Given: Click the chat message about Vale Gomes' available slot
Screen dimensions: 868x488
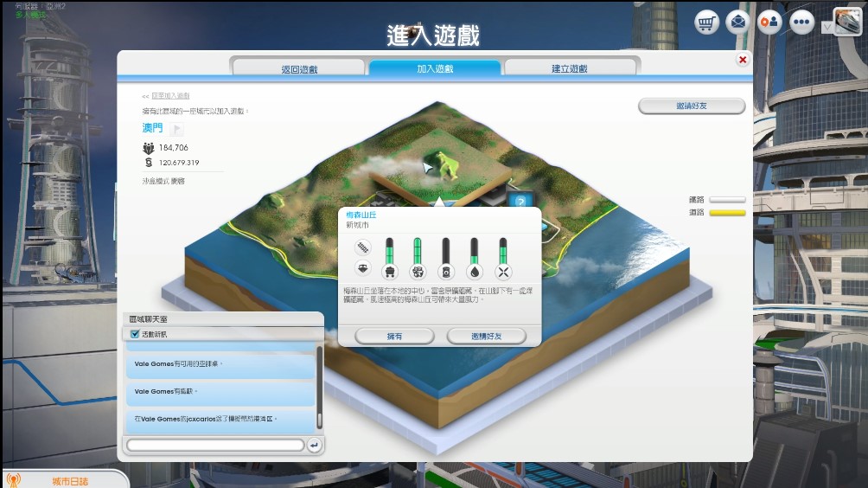Looking at the screenshot, I should click(x=220, y=366).
